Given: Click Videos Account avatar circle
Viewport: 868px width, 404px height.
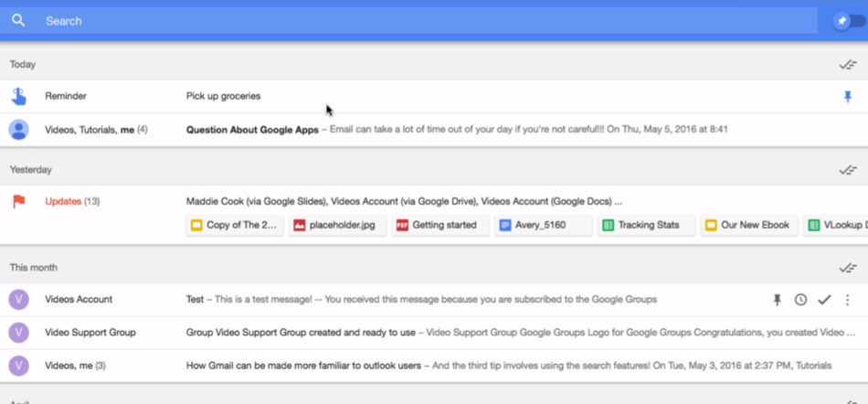Looking at the screenshot, I should [19, 300].
